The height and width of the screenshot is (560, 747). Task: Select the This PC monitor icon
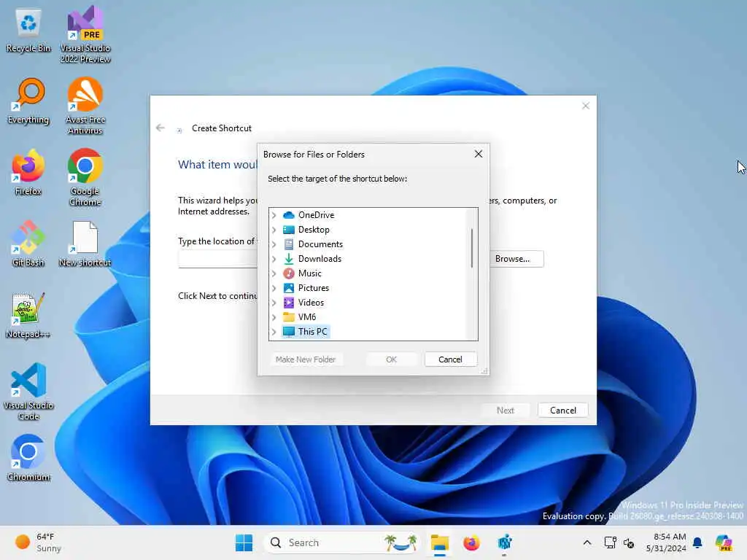coord(289,332)
